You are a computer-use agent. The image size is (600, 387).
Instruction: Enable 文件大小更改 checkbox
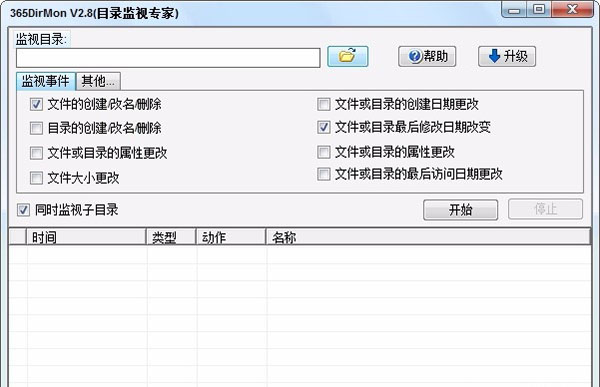(36, 178)
